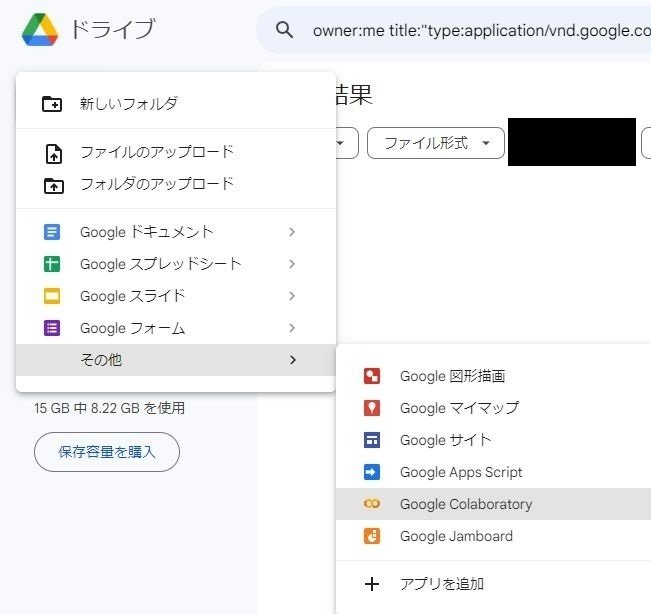Click the Google Drive logo icon
The height and width of the screenshot is (614, 651).
coord(40,29)
